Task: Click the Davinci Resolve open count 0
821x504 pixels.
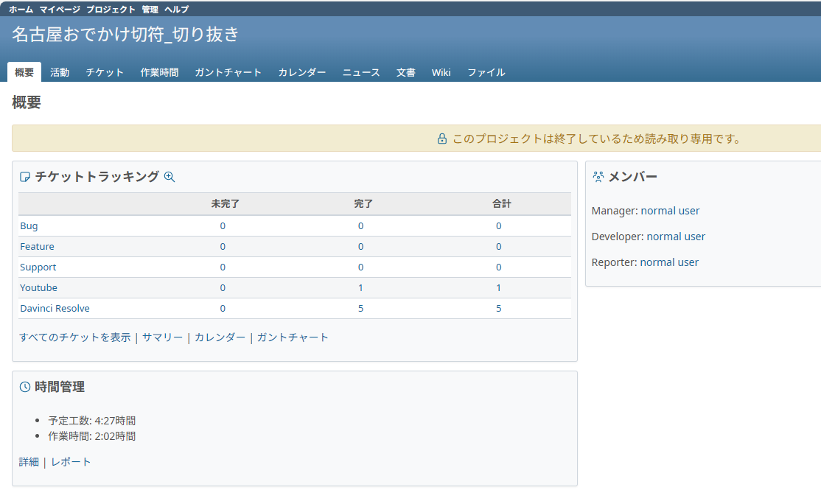Action: point(223,308)
